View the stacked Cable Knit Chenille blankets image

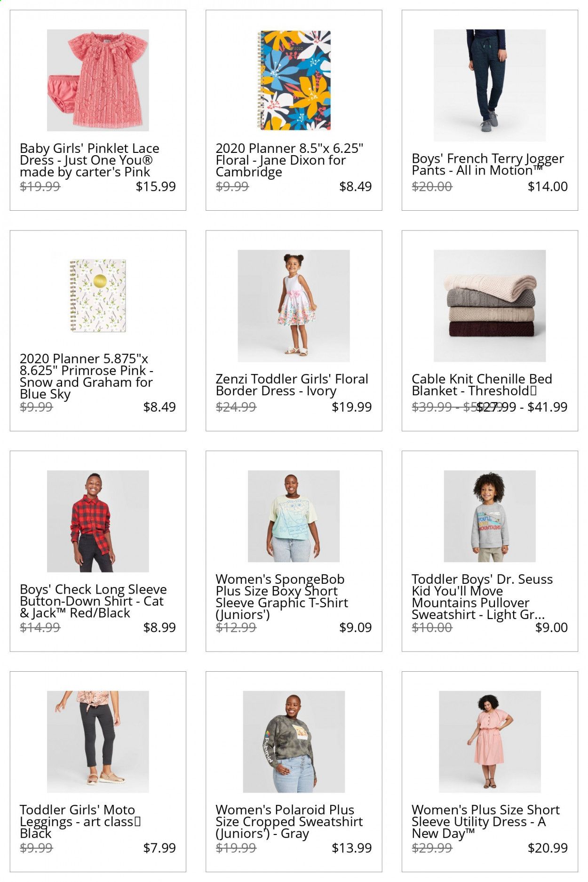490,306
